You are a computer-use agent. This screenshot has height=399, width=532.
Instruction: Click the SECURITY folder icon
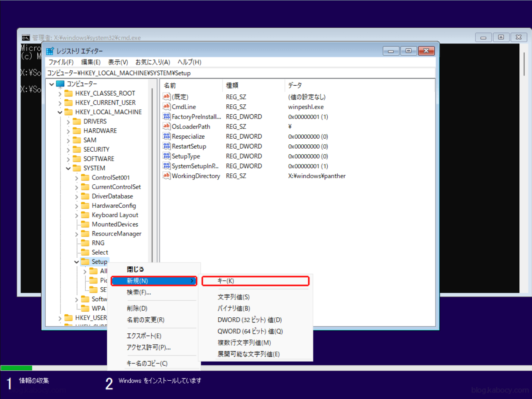(77, 150)
